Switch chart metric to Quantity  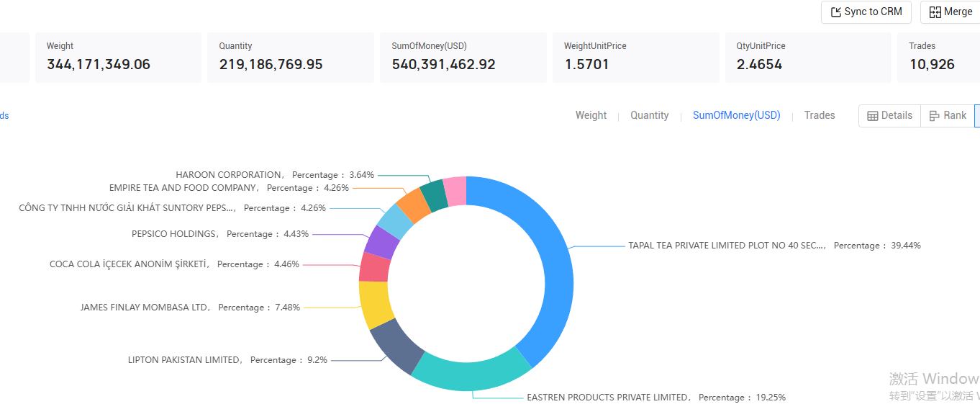point(650,115)
